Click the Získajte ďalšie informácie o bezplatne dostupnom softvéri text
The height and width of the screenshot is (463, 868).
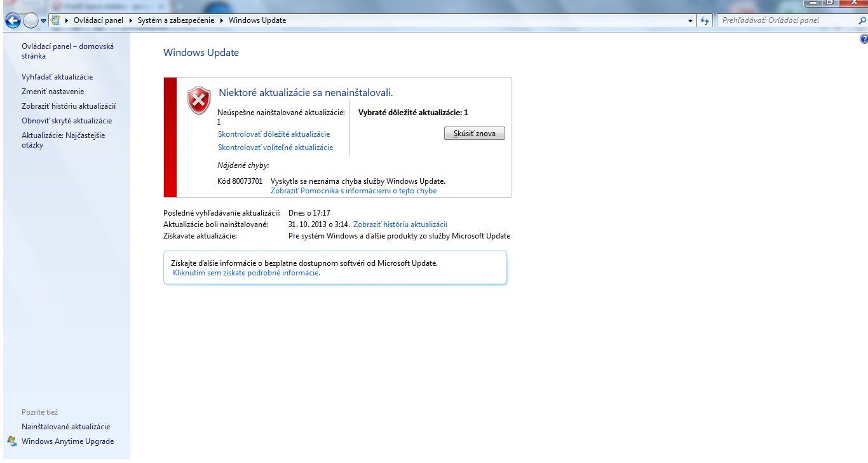pos(304,263)
